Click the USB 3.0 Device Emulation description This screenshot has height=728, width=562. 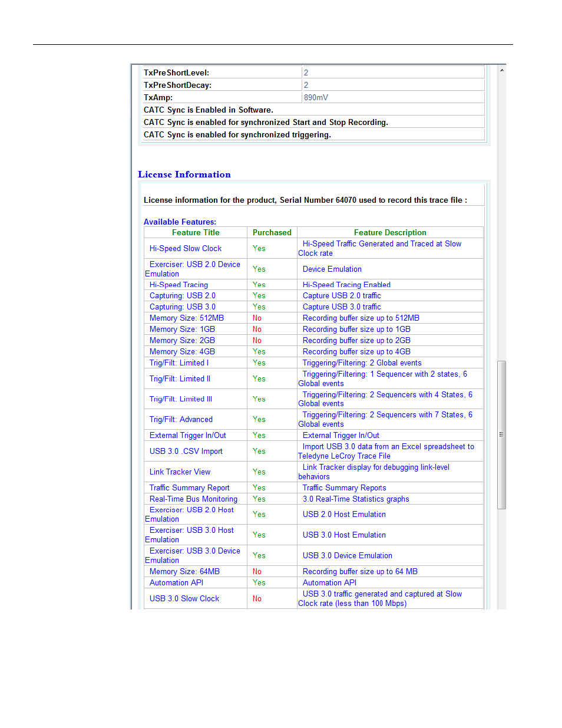pyautogui.click(x=348, y=556)
